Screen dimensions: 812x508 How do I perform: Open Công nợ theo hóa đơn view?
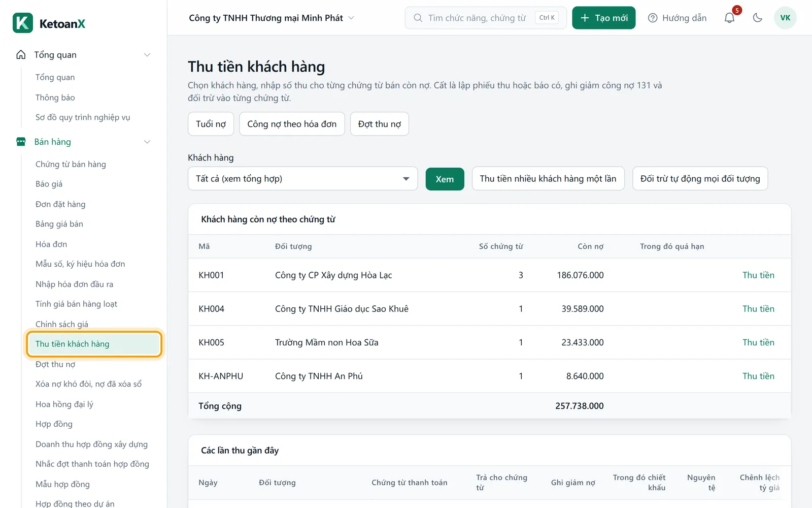point(292,124)
